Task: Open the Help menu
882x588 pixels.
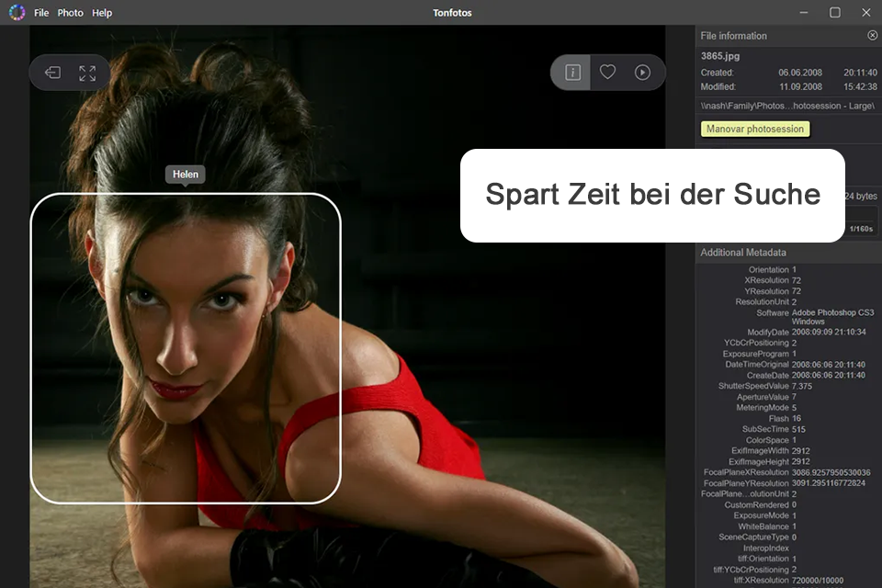Action: 102,12
